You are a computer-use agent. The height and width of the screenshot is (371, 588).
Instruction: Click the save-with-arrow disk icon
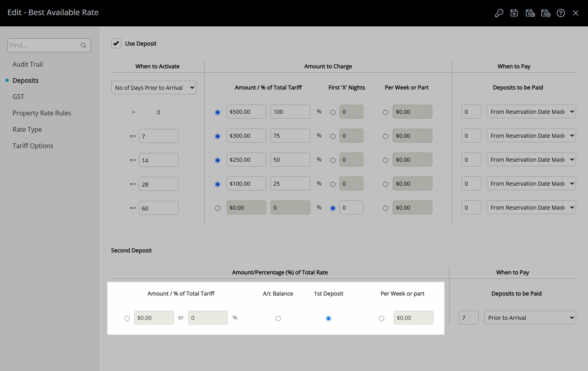[x=530, y=13]
